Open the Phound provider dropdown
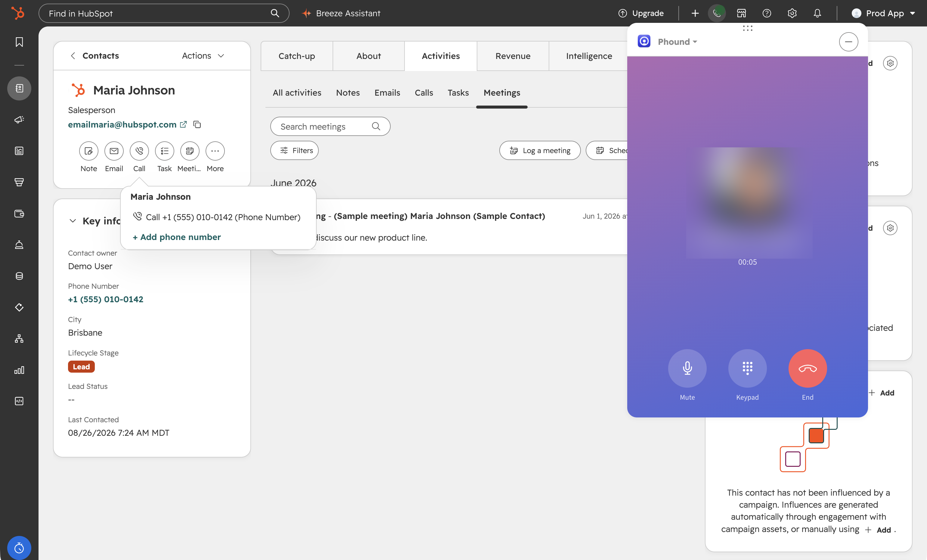Image resolution: width=927 pixels, height=560 pixels. [x=677, y=42]
